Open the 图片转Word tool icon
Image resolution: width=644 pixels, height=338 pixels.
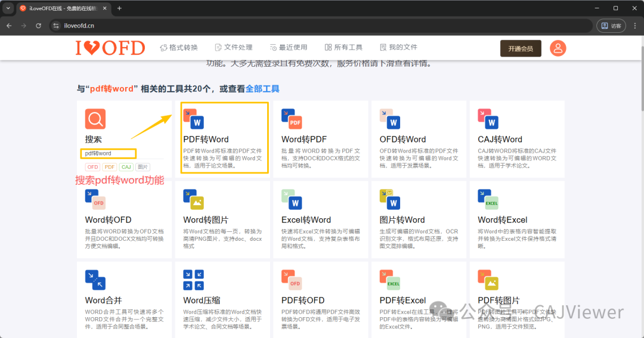[x=390, y=200]
